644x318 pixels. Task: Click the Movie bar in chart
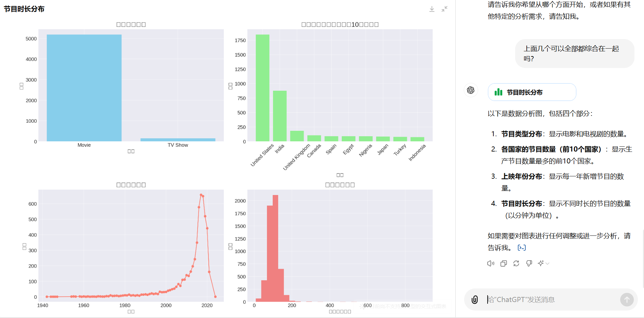84,88
